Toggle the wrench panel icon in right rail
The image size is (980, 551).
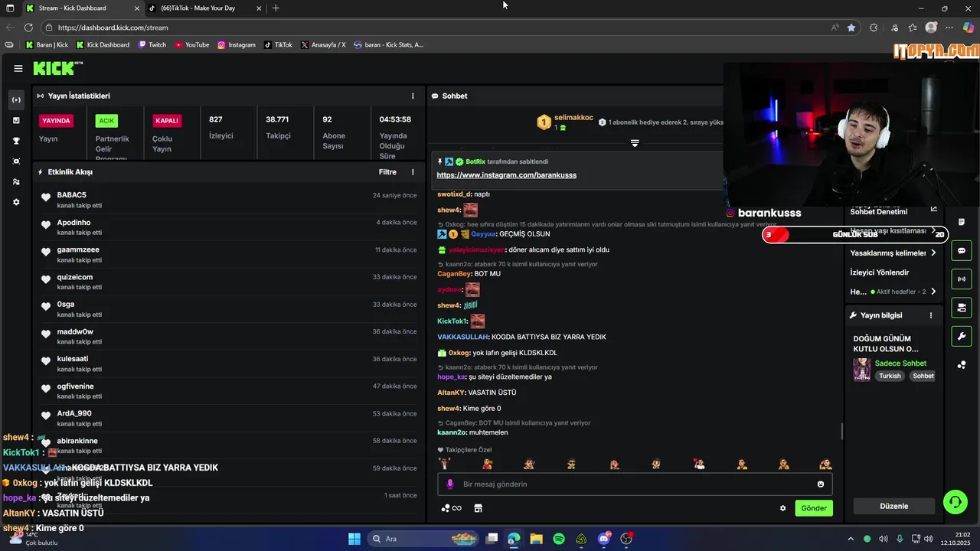pyautogui.click(x=962, y=336)
